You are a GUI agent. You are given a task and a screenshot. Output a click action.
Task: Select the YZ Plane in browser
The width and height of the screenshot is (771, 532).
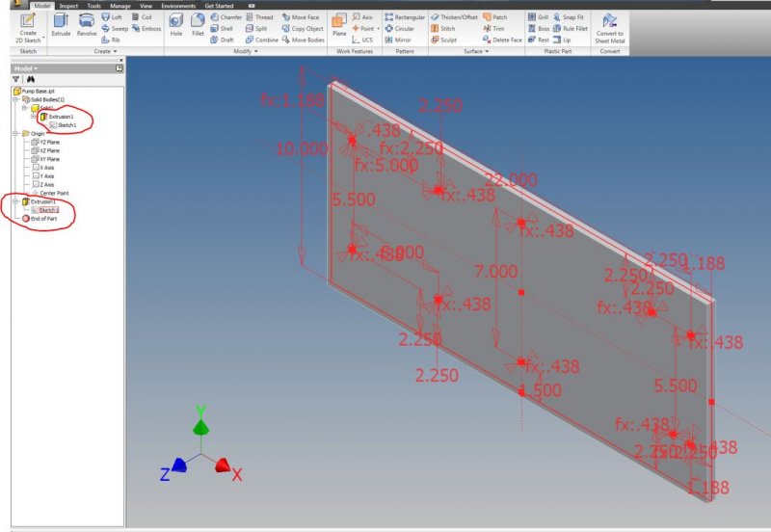point(45,142)
